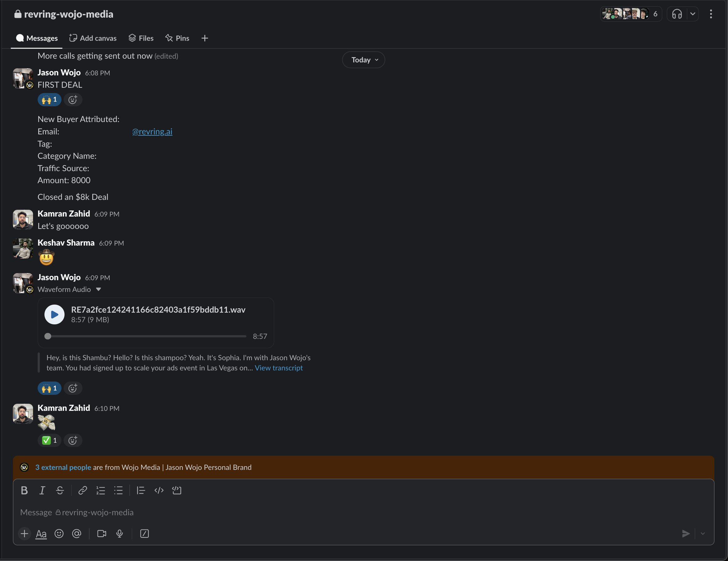This screenshot has height=561, width=728.
Task: Open the emoji picker in the composer
Action: click(x=59, y=534)
